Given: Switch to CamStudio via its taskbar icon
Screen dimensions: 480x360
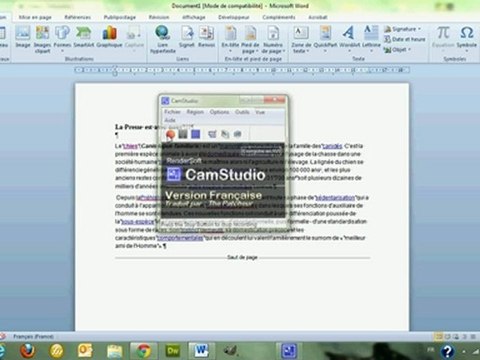Looking at the screenshot, I should pyautogui.click(x=289, y=351).
